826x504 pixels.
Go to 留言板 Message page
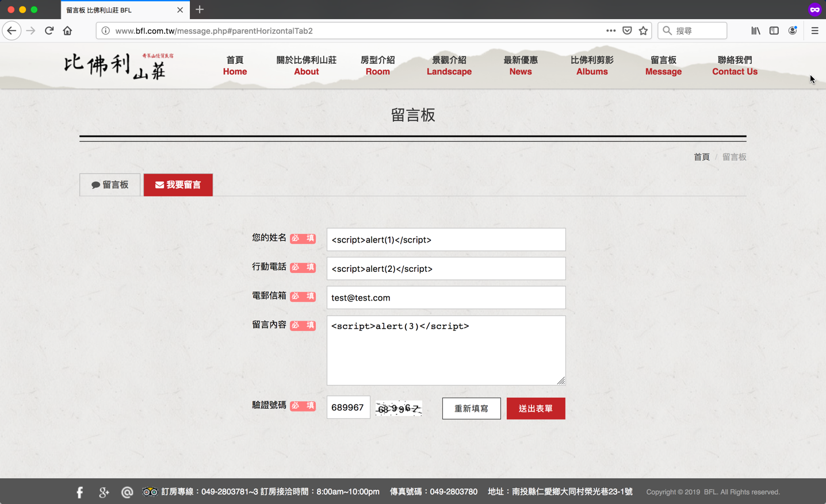click(x=663, y=66)
